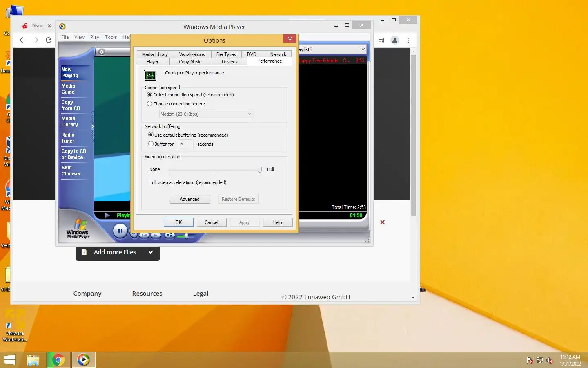The image size is (588, 368).
Task: Open Chrome three-dot menu
Action: click(x=408, y=40)
